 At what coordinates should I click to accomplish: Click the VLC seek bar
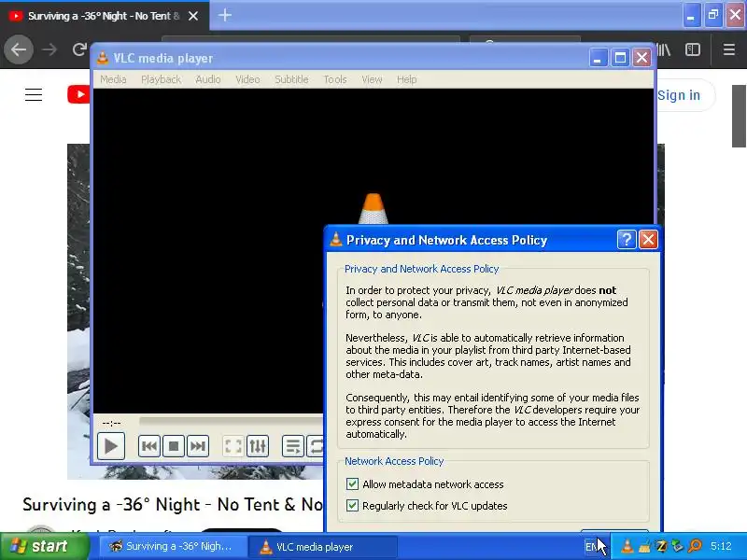pyautogui.click(x=231, y=421)
